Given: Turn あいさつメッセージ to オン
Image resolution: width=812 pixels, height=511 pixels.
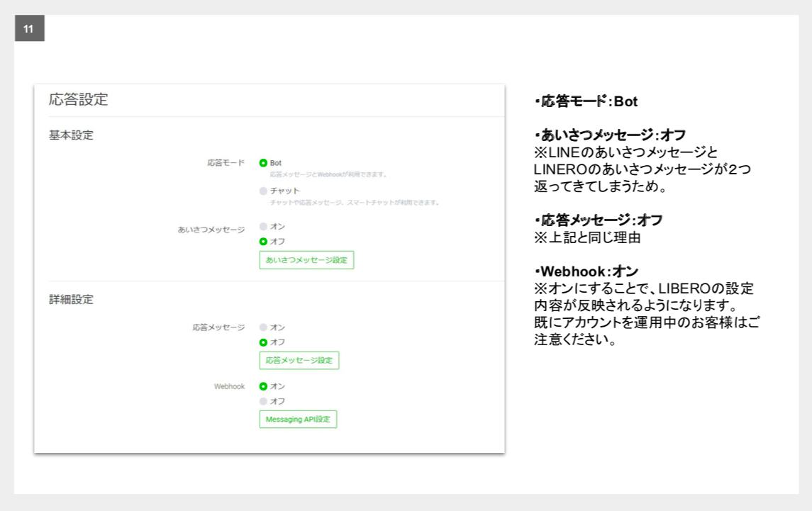Looking at the screenshot, I should pos(263,227).
